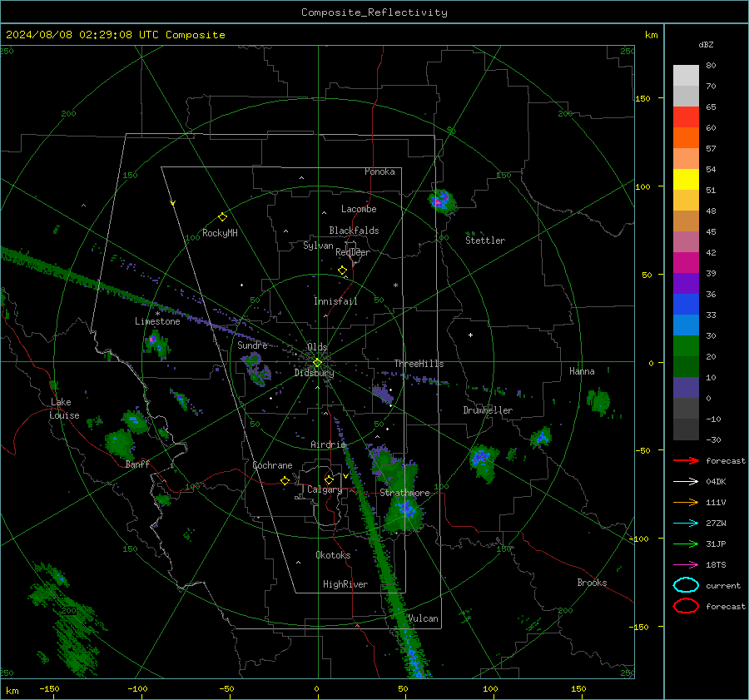Viewport: 749px width, 700px height.
Task: Click the -50 tick label on bottom axis
Action: 226,688
